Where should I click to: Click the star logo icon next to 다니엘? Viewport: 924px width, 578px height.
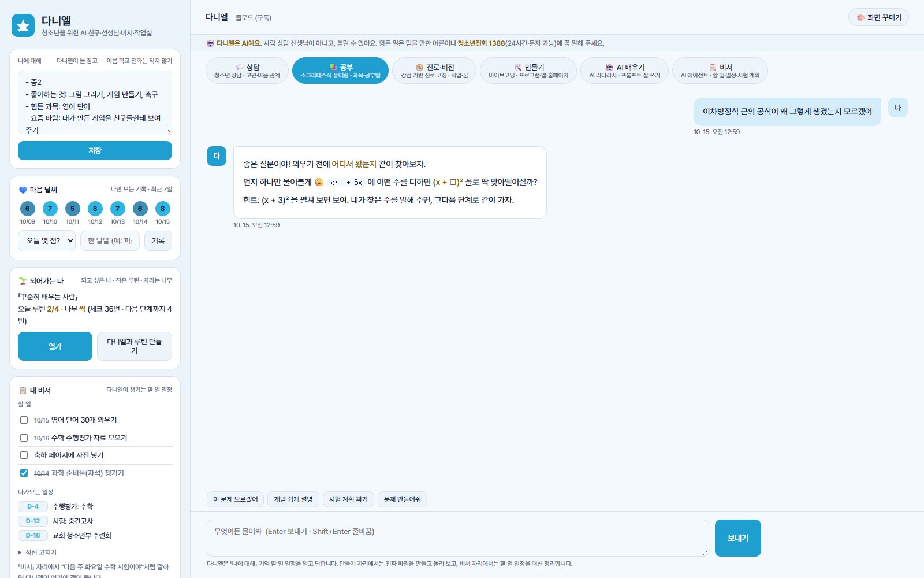coord(23,25)
